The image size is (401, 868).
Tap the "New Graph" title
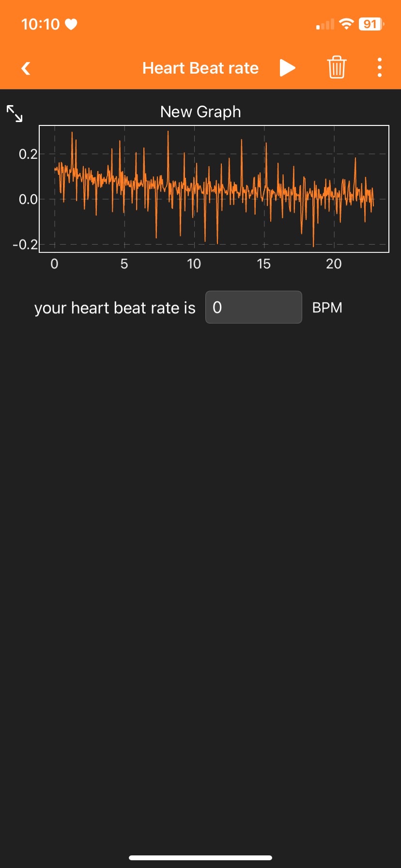[200, 112]
